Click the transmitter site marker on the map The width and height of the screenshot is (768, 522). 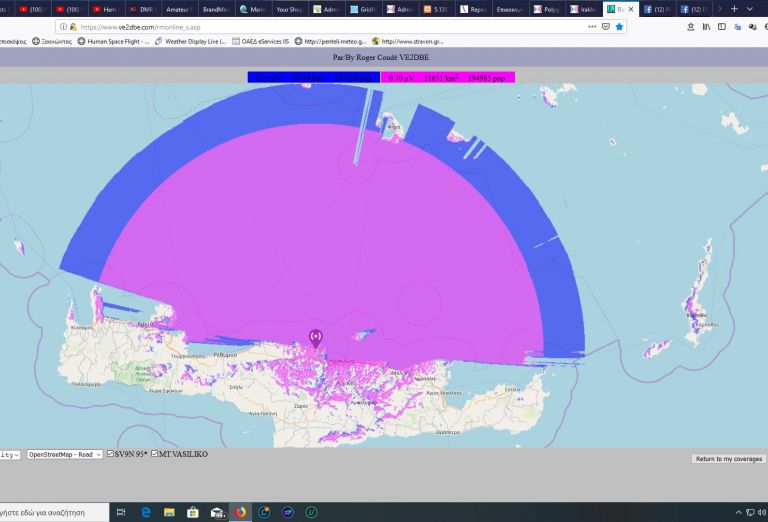(316, 338)
